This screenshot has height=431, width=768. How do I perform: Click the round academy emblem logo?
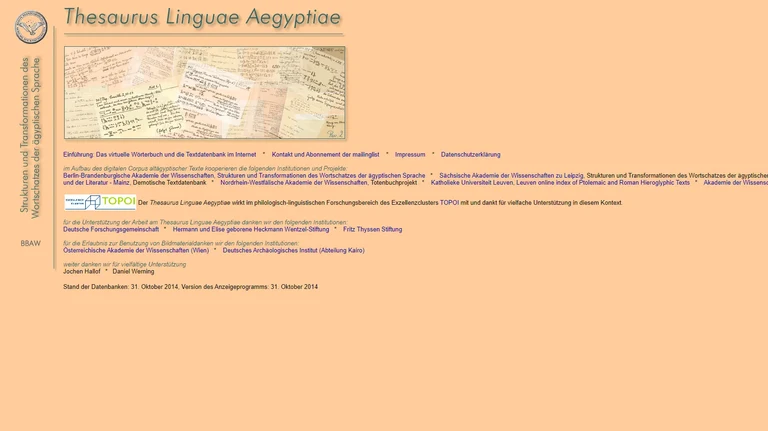(x=31, y=27)
